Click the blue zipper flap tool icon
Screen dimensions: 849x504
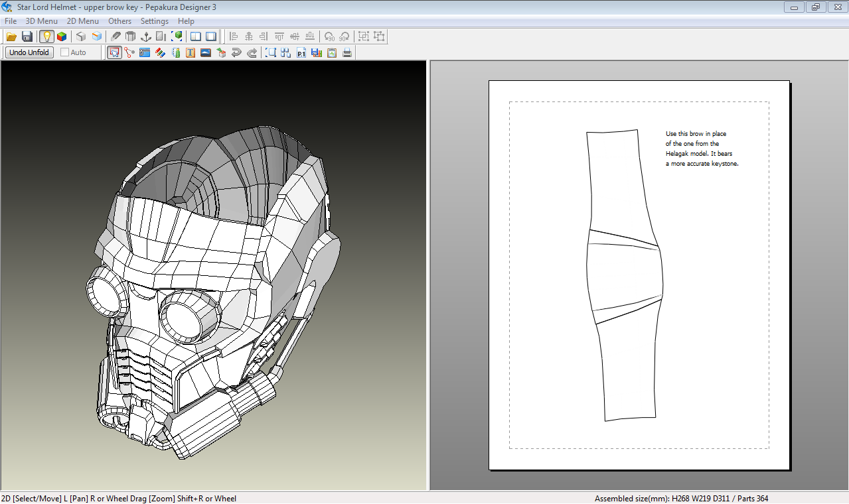tap(145, 52)
